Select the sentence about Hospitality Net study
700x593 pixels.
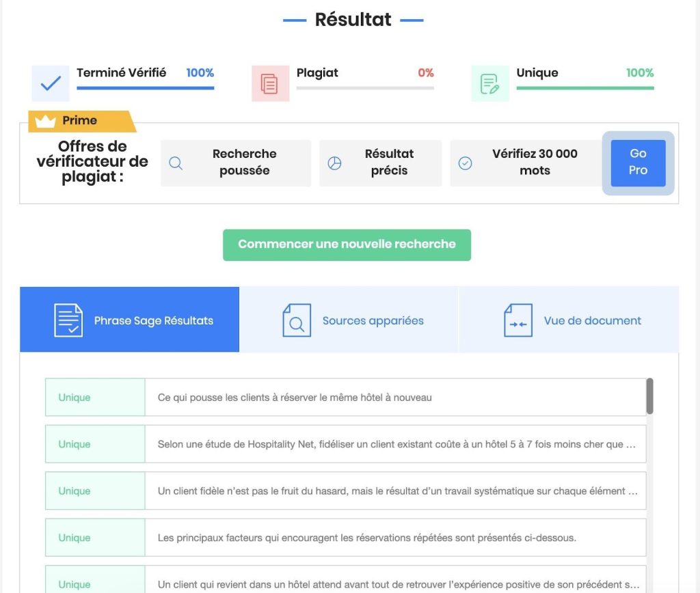tap(345, 444)
